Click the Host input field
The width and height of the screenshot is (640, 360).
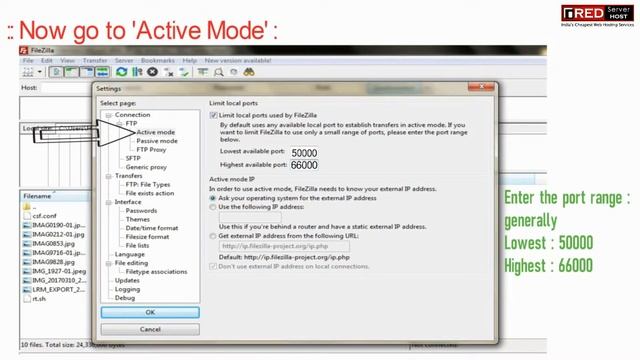pos(66,88)
